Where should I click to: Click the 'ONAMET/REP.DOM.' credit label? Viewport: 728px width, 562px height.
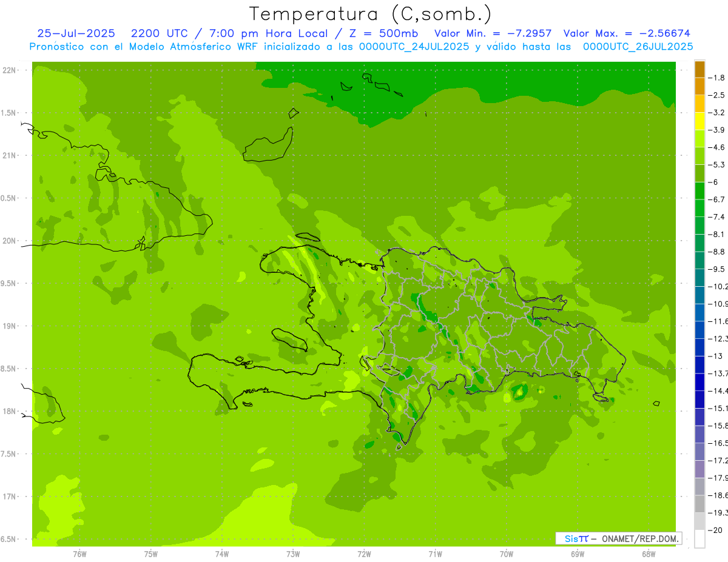pos(640,538)
